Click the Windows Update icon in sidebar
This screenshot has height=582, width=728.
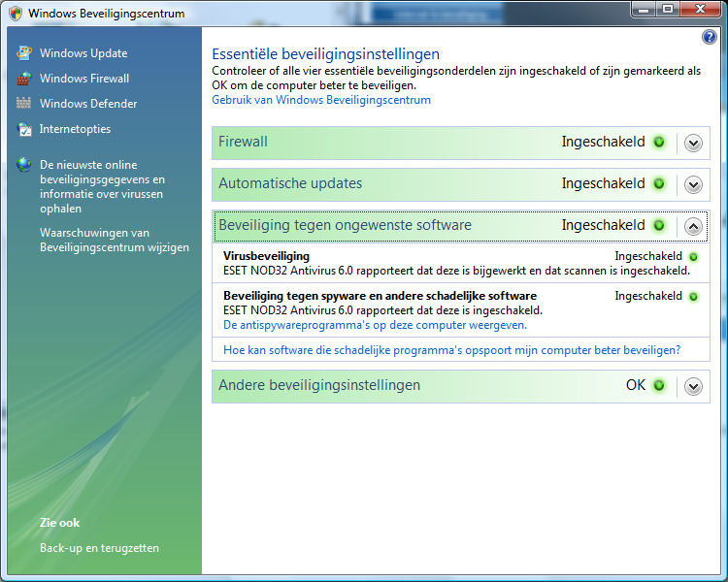click(x=23, y=53)
